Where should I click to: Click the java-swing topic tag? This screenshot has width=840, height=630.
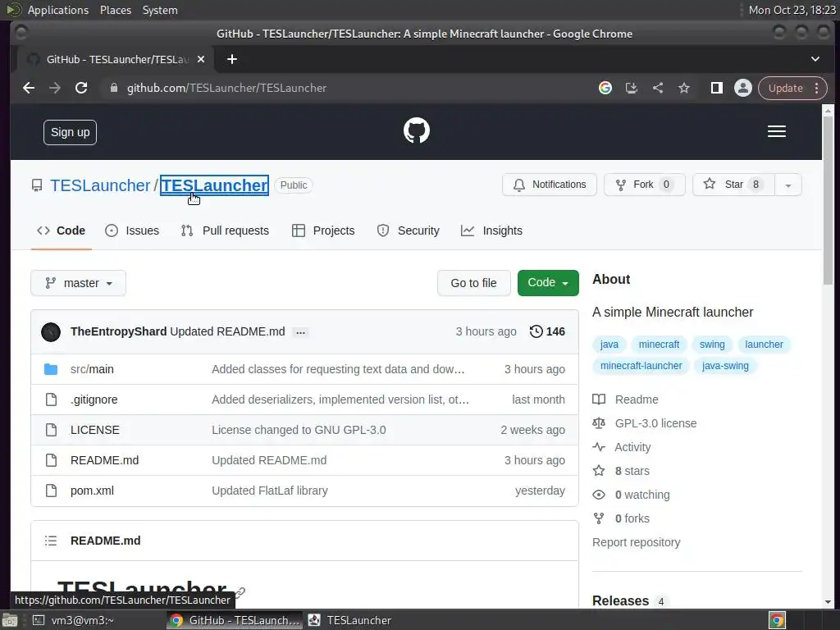[x=725, y=366]
